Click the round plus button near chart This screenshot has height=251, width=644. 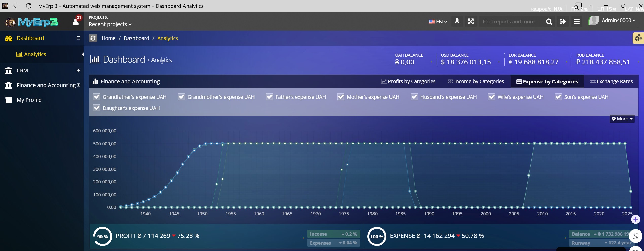[636, 219]
